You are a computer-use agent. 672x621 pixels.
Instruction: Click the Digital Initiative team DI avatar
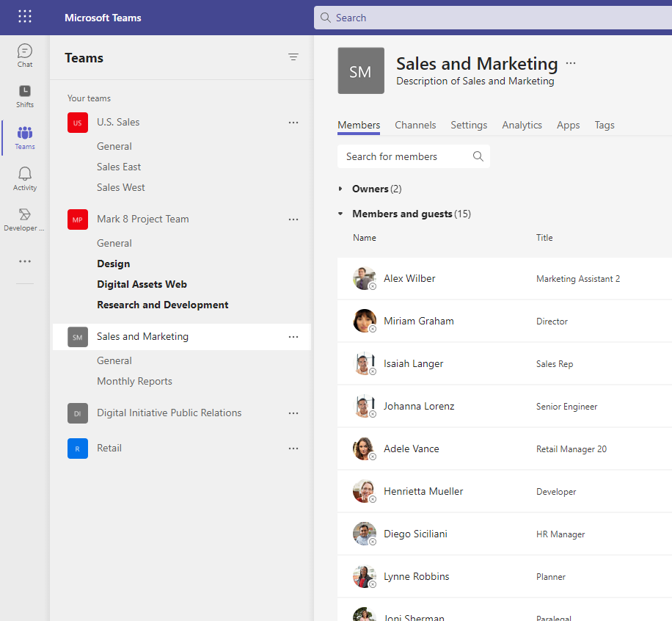pos(78,413)
